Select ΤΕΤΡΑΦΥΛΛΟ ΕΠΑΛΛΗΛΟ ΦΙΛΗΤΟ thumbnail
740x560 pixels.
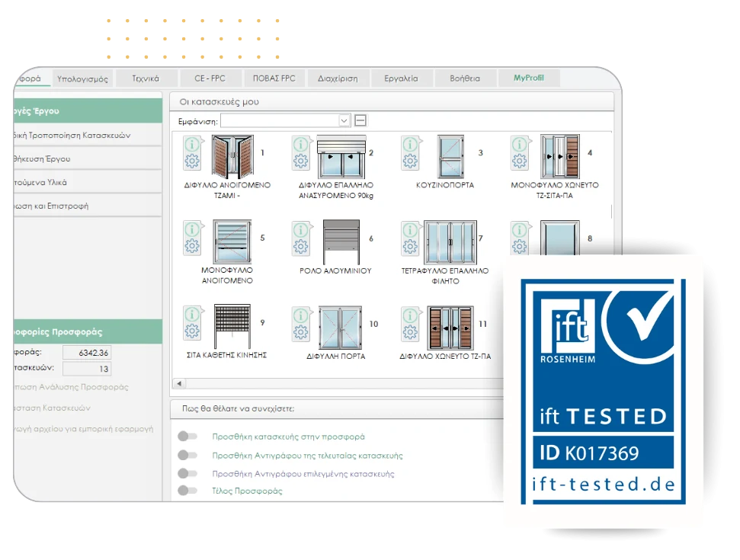click(x=450, y=242)
